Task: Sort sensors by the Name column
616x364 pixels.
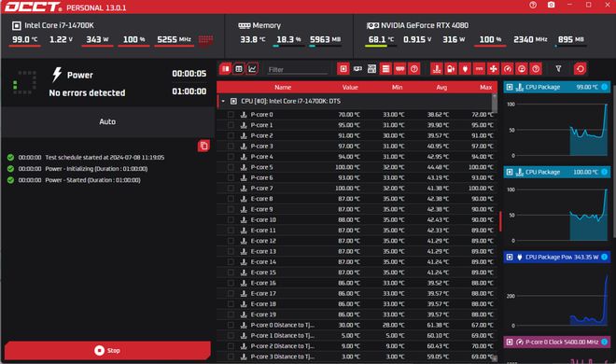Action: coord(283,87)
